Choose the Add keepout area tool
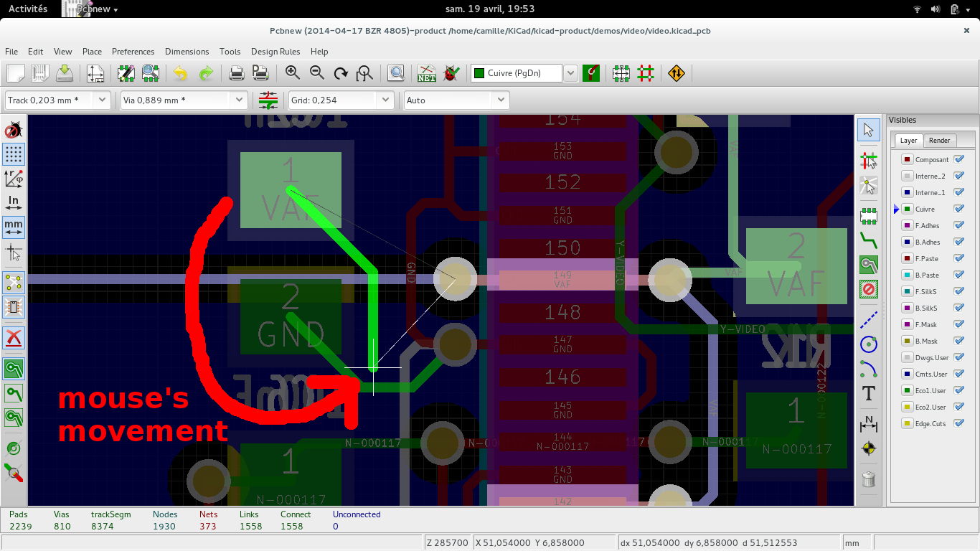980x551 pixels. [869, 290]
